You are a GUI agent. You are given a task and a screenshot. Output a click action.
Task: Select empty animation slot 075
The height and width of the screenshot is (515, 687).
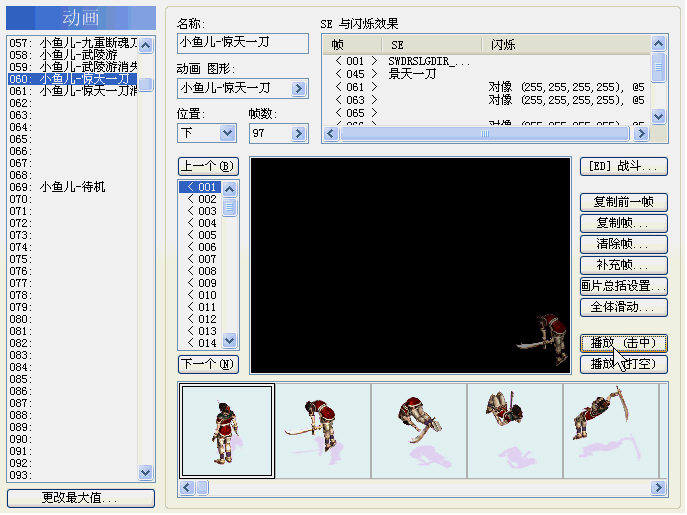[x=73, y=259]
